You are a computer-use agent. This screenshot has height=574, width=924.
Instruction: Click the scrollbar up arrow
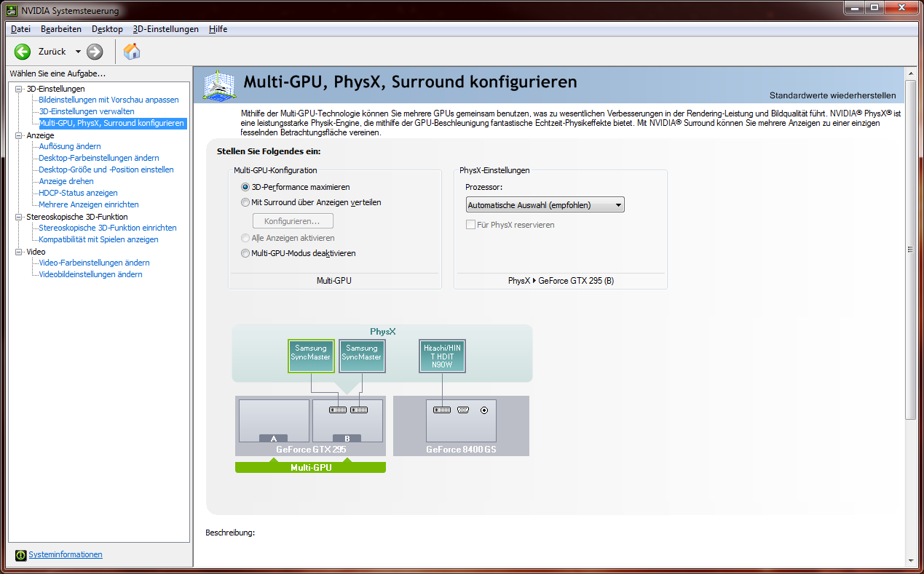click(909, 73)
